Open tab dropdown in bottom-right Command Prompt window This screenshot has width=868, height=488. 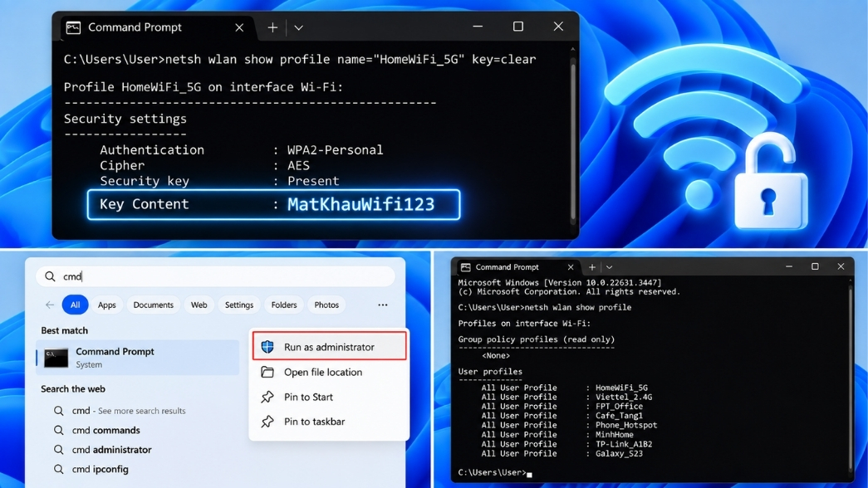tap(609, 267)
